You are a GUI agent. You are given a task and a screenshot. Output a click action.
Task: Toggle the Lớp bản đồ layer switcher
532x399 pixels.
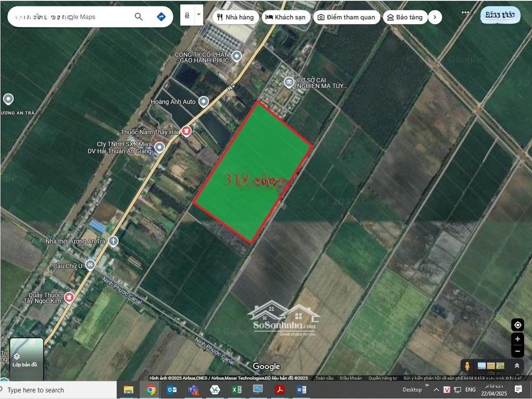click(27, 359)
